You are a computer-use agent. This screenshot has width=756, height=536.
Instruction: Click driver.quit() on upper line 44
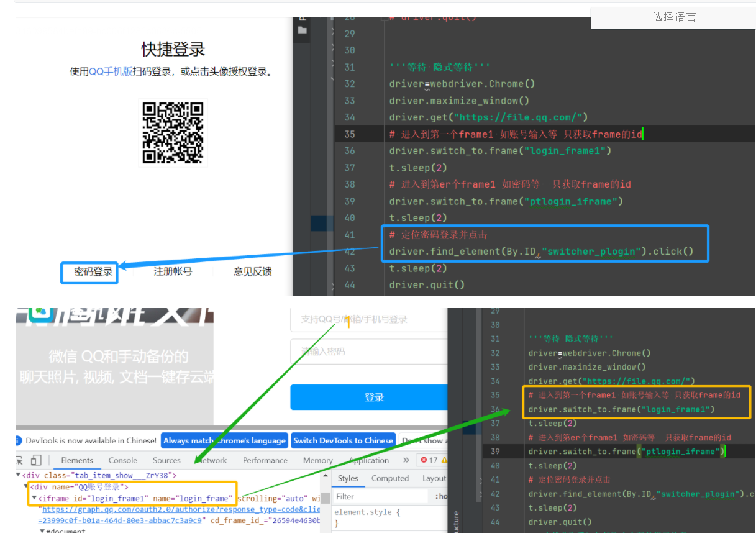(x=427, y=285)
